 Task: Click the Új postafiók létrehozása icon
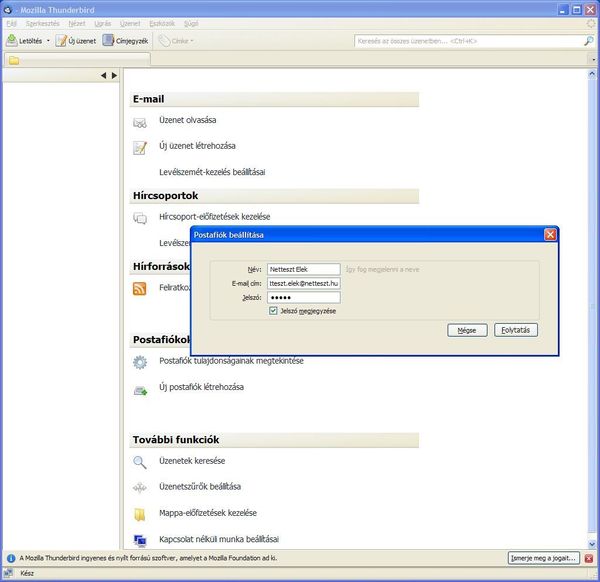[140, 388]
